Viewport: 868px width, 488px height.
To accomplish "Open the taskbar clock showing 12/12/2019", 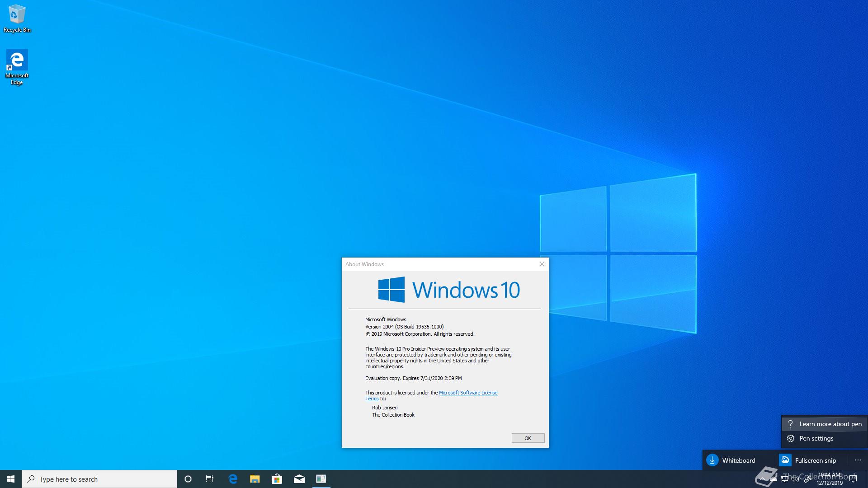I will coord(830,479).
